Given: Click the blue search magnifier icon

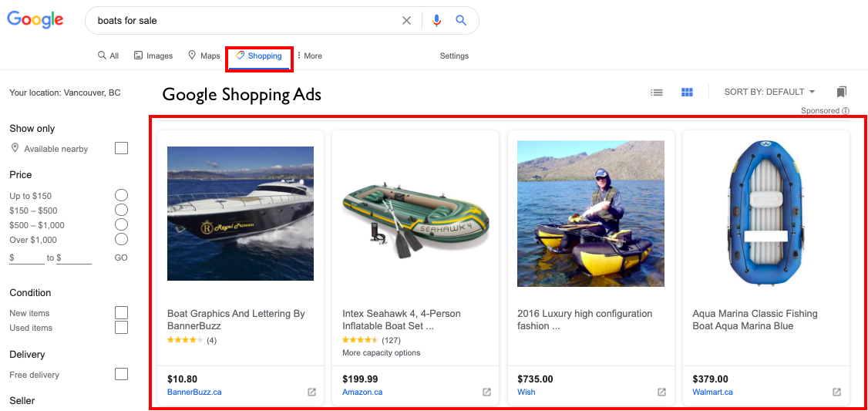Looking at the screenshot, I should pos(461,21).
